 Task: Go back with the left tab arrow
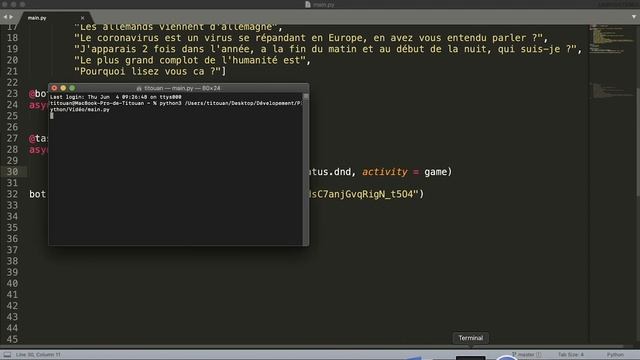tap(5, 17)
